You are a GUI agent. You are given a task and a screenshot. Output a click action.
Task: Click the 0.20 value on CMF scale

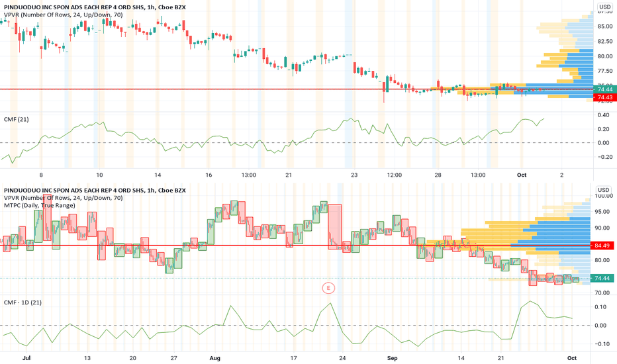coord(603,129)
